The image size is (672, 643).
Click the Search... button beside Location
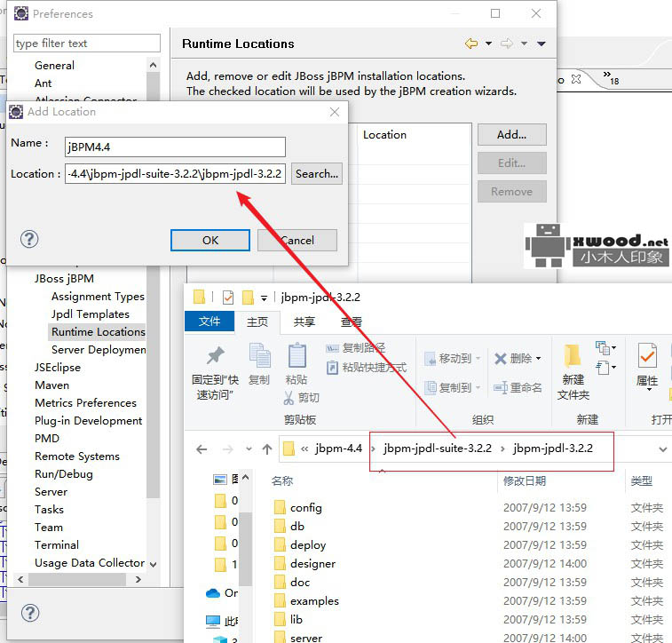(x=317, y=174)
